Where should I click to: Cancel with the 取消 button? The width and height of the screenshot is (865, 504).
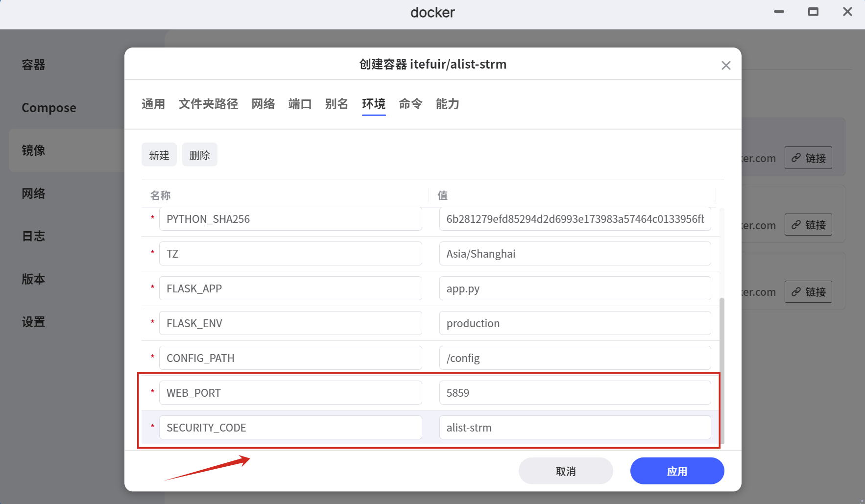[x=565, y=471]
